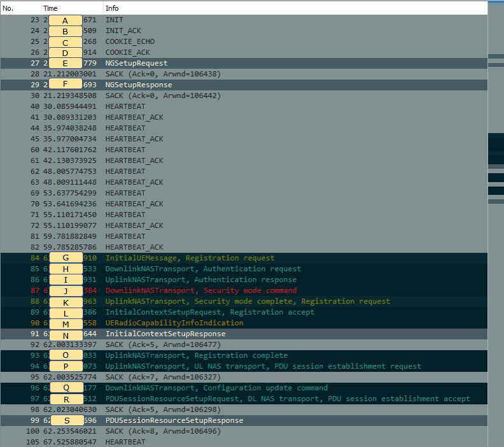Select packet 27 NGSetupRequest row
The image size is (504, 447).
(244, 63)
